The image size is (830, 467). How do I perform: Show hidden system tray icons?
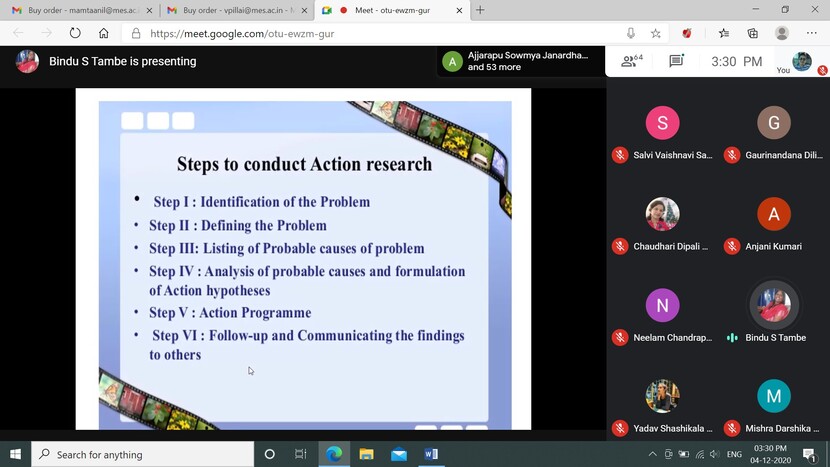pos(653,454)
